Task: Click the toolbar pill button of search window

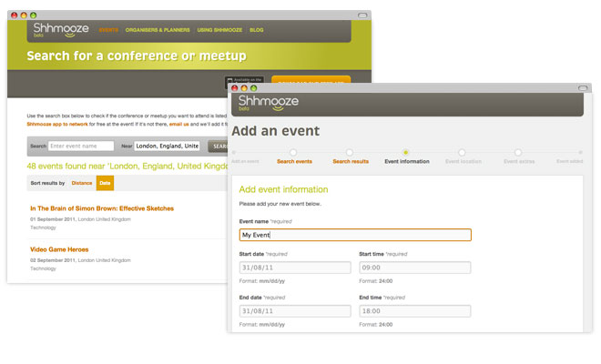Action: [362, 15]
